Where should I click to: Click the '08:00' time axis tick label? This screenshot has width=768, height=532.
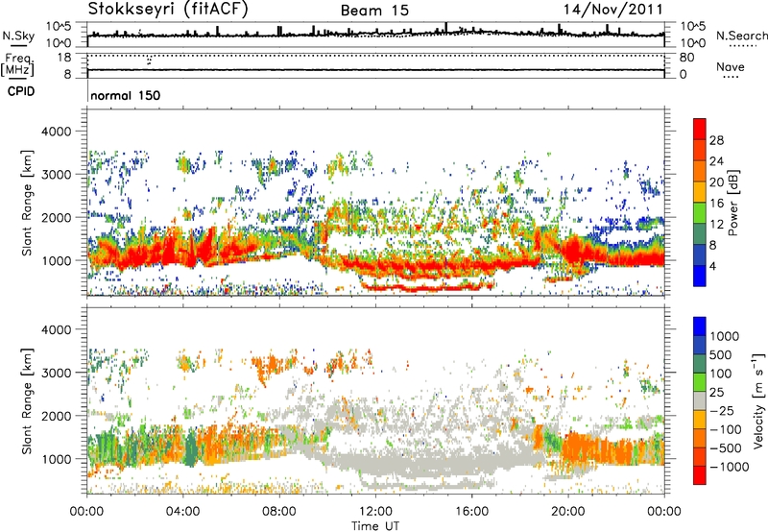click(278, 512)
